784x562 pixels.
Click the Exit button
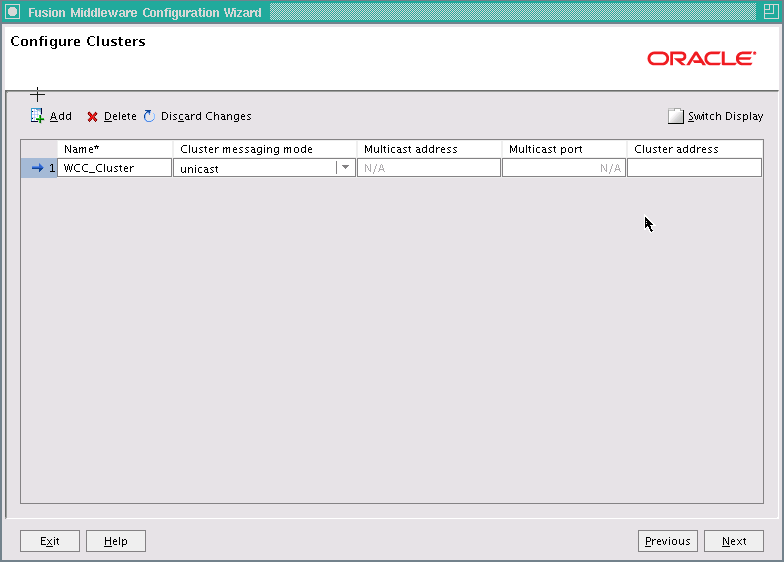[50, 541]
